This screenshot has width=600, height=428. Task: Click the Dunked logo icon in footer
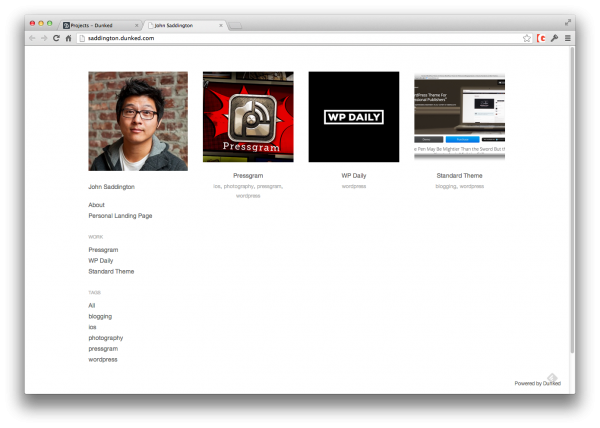tap(552, 378)
